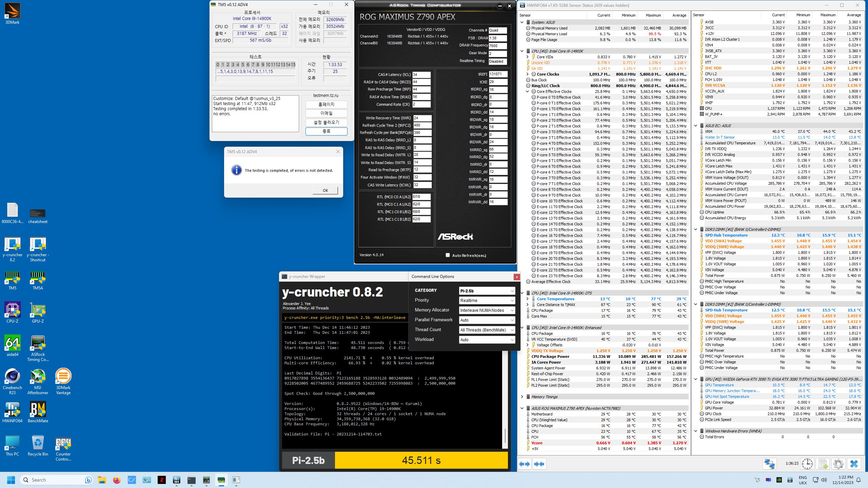Expand the Memory Timings sensor group

(522, 397)
